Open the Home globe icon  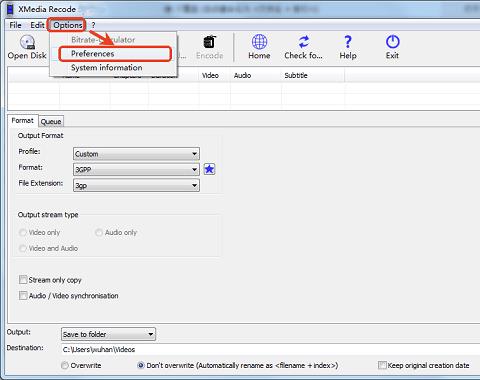click(259, 42)
